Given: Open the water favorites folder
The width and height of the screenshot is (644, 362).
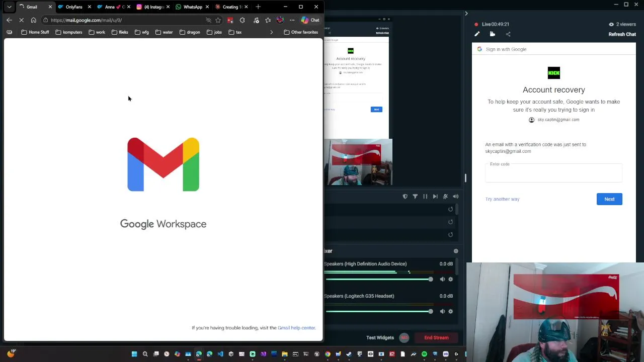Looking at the screenshot, I should pos(164,32).
